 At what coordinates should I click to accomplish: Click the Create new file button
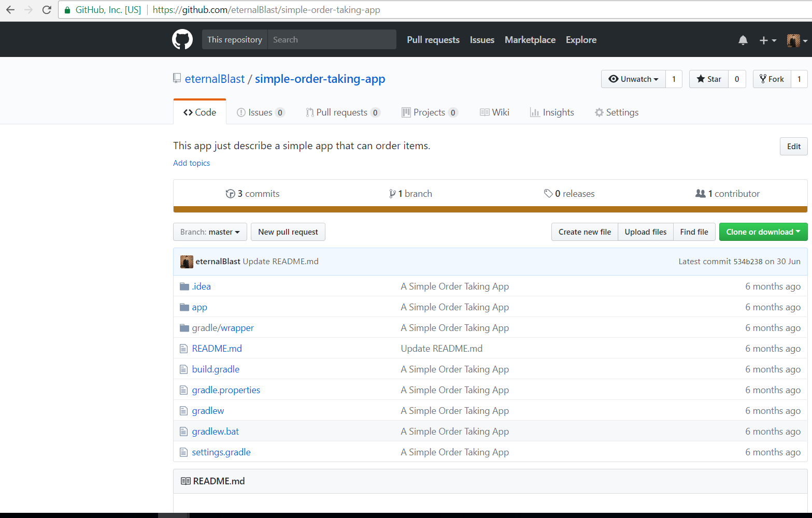[x=585, y=232]
